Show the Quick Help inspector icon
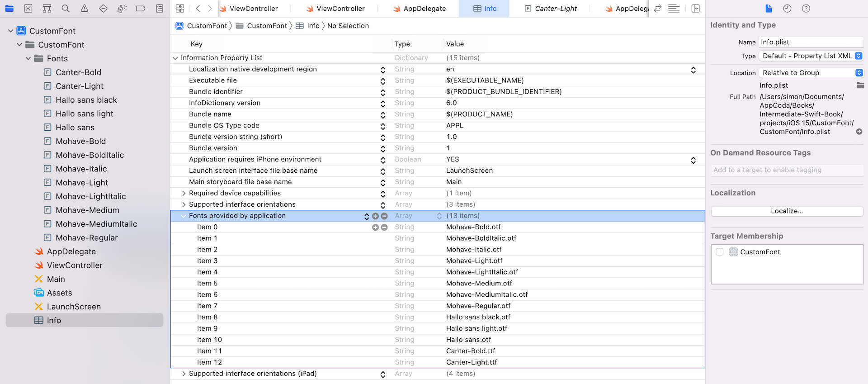 pos(806,9)
